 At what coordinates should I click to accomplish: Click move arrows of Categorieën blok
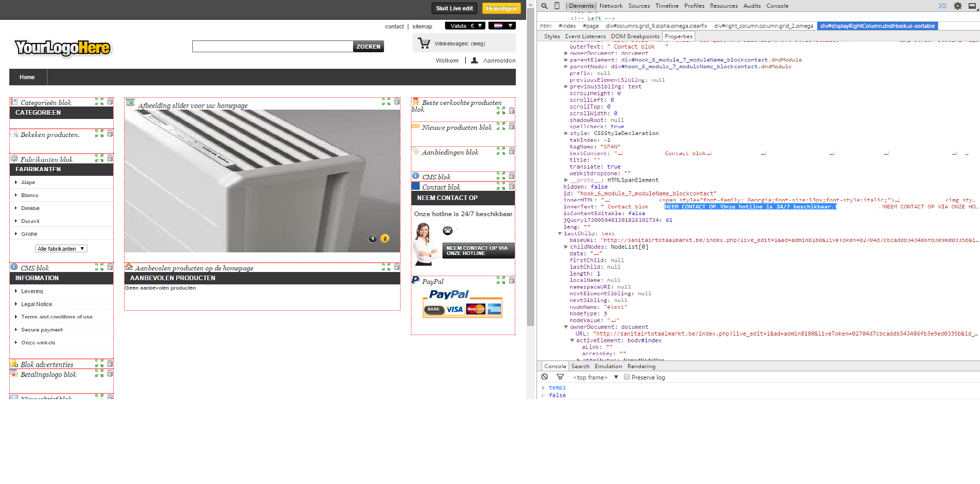[x=99, y=102]
